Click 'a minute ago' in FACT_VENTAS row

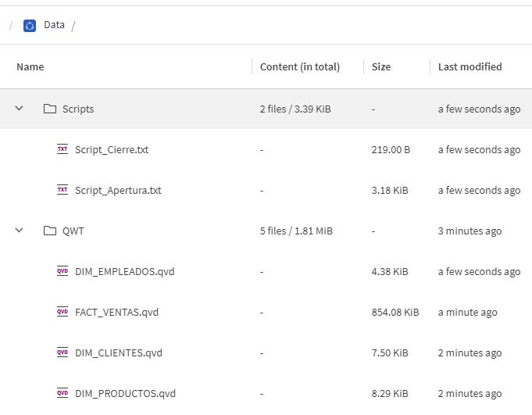point(467,313)
